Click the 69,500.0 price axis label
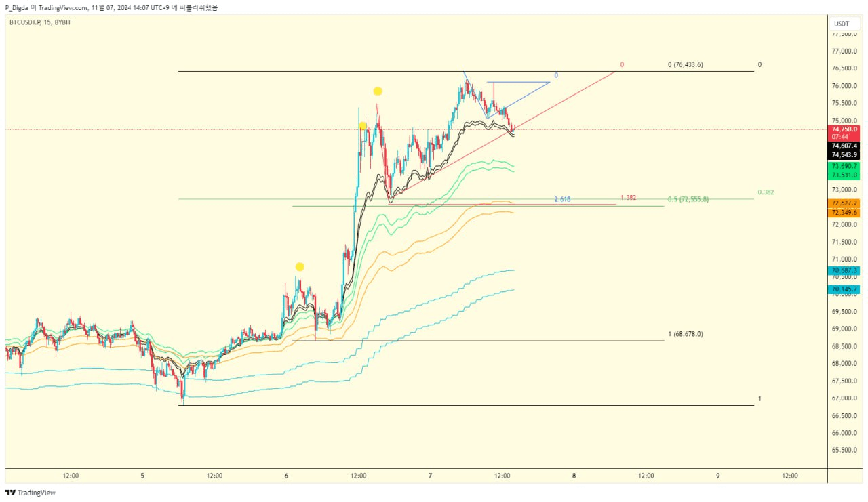The image size is (868, 502). pos(844,312)
